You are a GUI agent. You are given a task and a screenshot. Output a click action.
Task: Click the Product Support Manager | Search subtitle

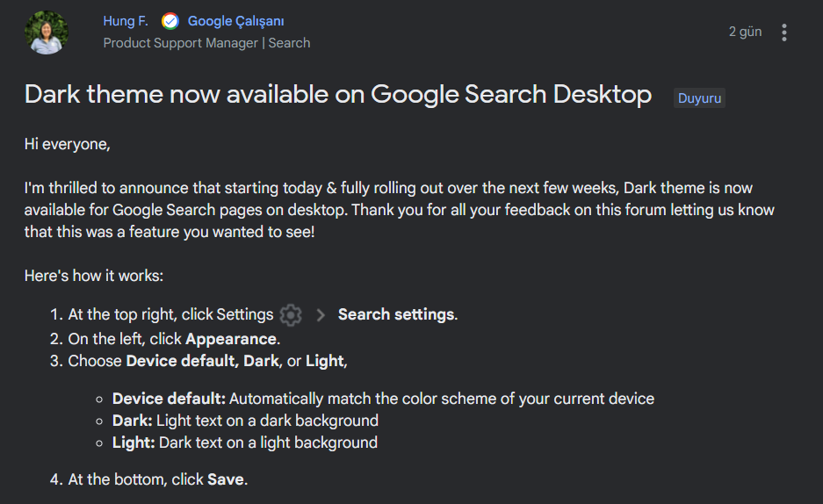click(206, 43)
